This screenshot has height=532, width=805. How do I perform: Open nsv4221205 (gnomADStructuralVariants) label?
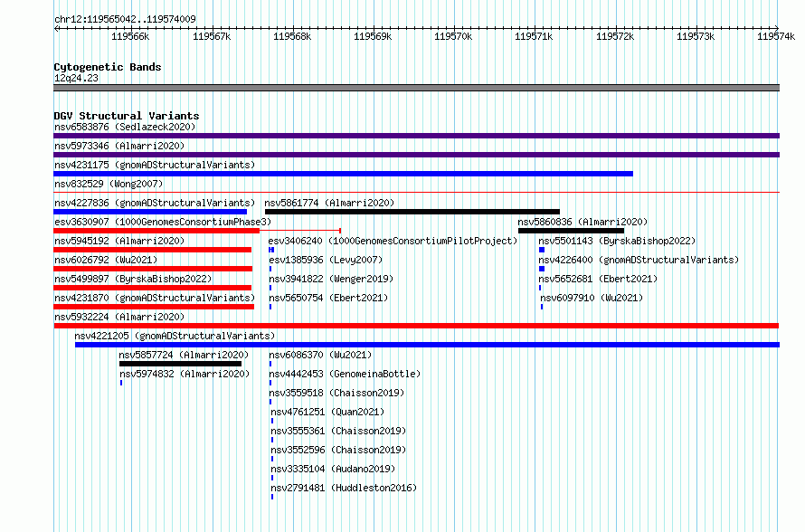point(175,336)
